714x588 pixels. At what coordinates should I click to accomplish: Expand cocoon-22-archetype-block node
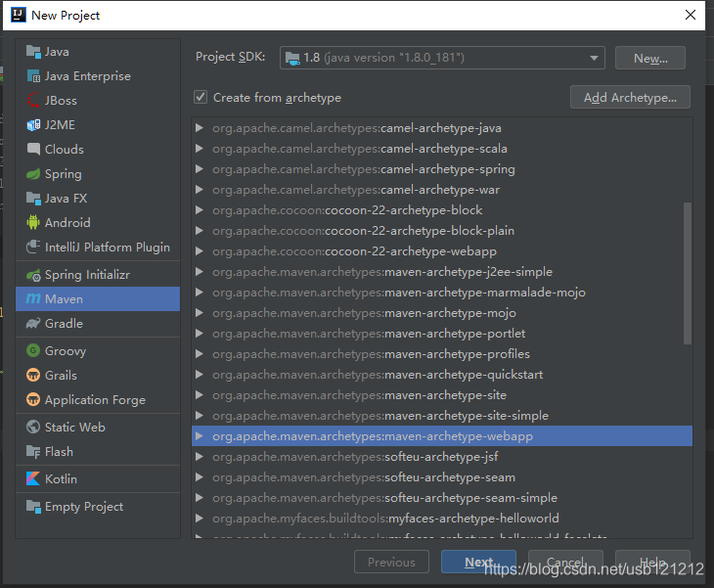click(199, 210)
